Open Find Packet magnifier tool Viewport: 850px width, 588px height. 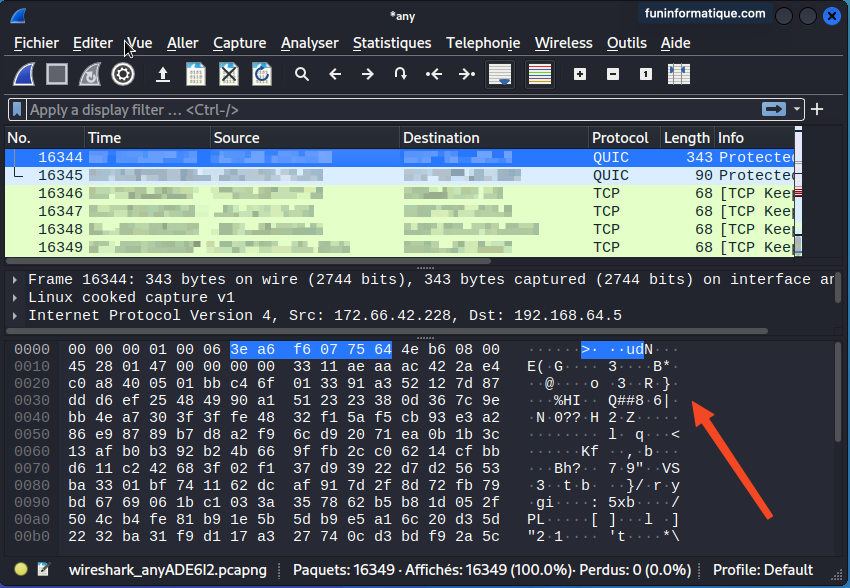pyautogui.click(x=302, y=74)
